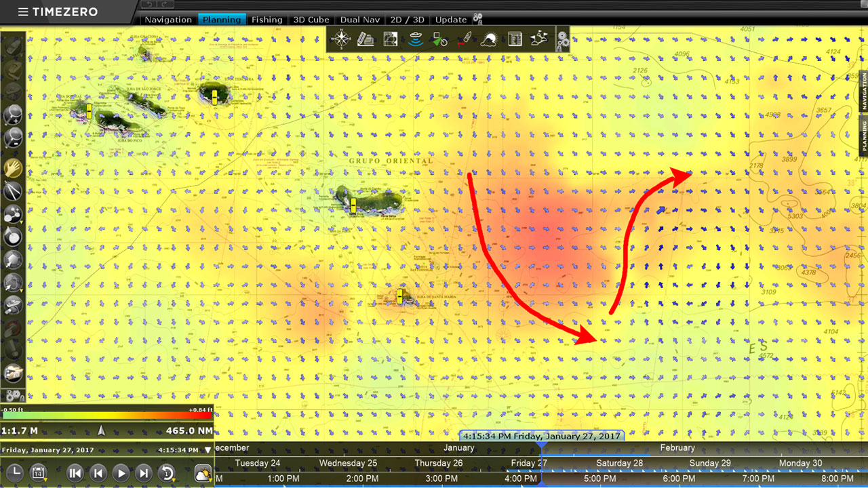Click Saturday 28 on the timeline
The height and width of the screenshot is (488, 868).
point(619,463)
